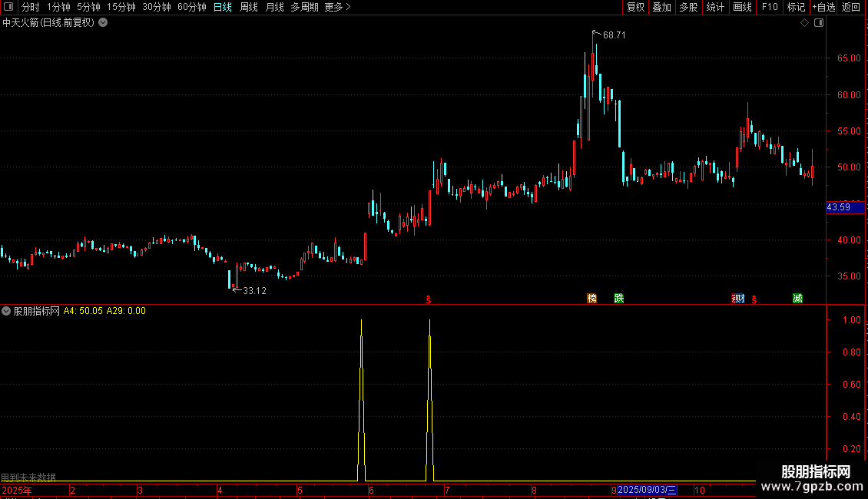868x499 pixels.
Task: Open the 统计 statistics tool
Action: (x=714, y=7)
